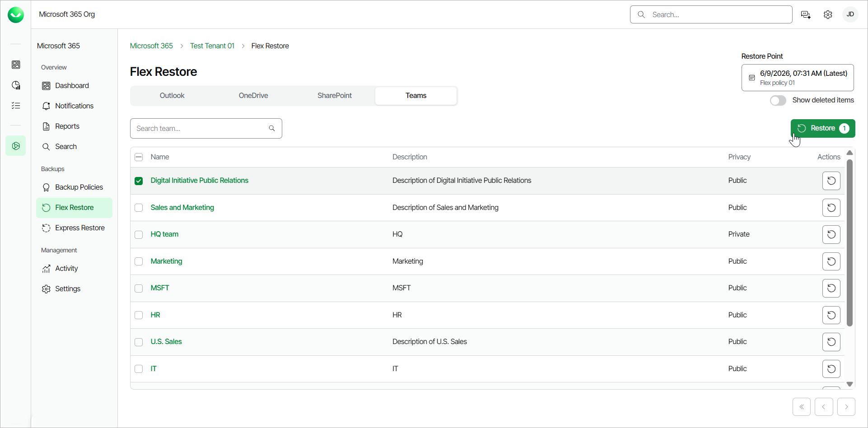The image size is (868, 428).
Task: Open Notifications in the sidebar
Action: pyautogui.click(x=74, y=106)
